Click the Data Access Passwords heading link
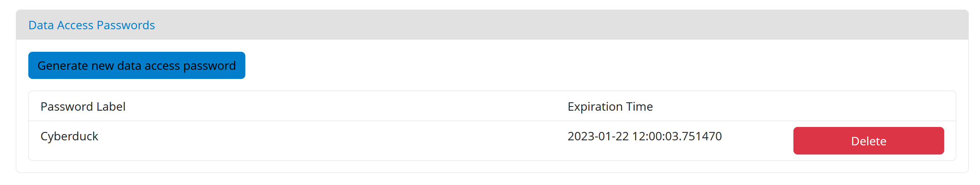980x185 pixels. coord(92,25)
